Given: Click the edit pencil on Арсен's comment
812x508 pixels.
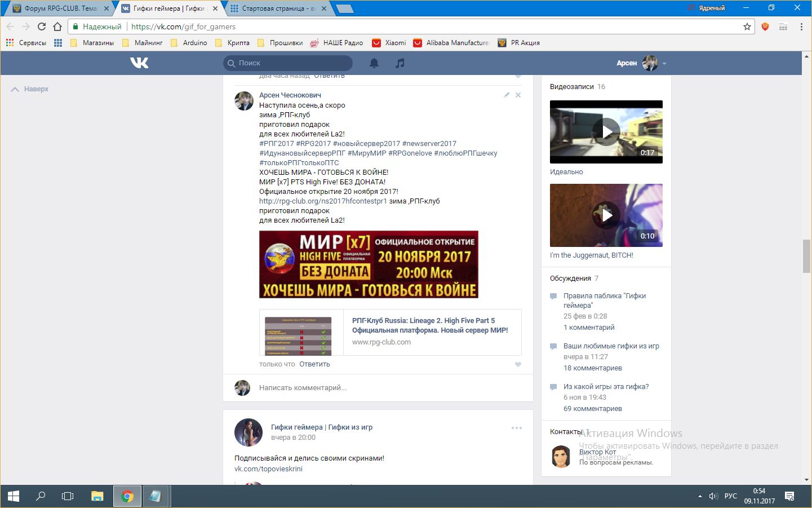Looking at the screenshot, I should (507, 95).
